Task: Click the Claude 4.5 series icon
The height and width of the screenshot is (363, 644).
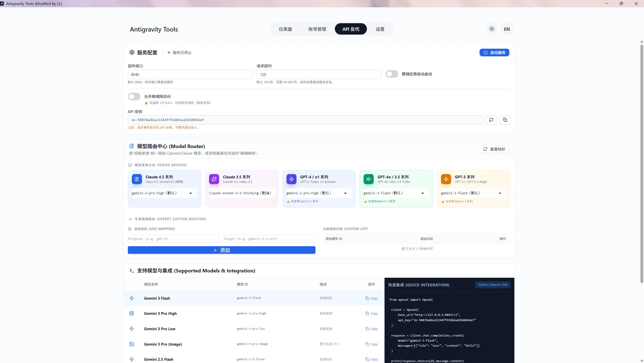Action: tap(137, 179)
